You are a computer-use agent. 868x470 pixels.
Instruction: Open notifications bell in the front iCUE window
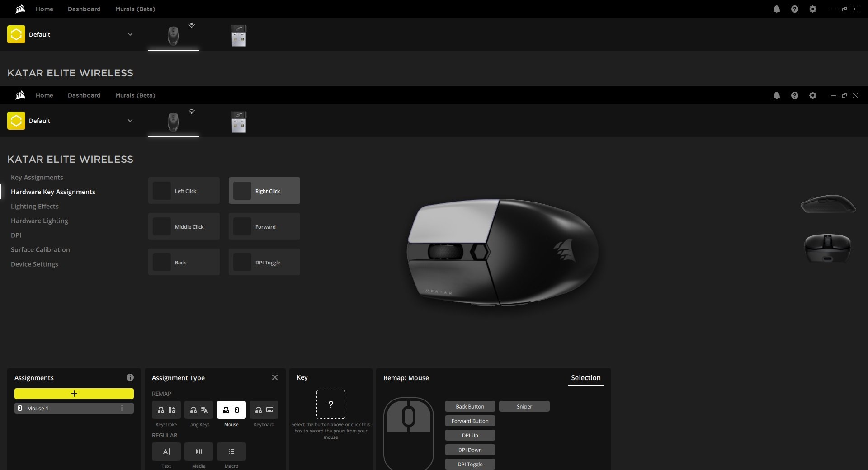777,95
